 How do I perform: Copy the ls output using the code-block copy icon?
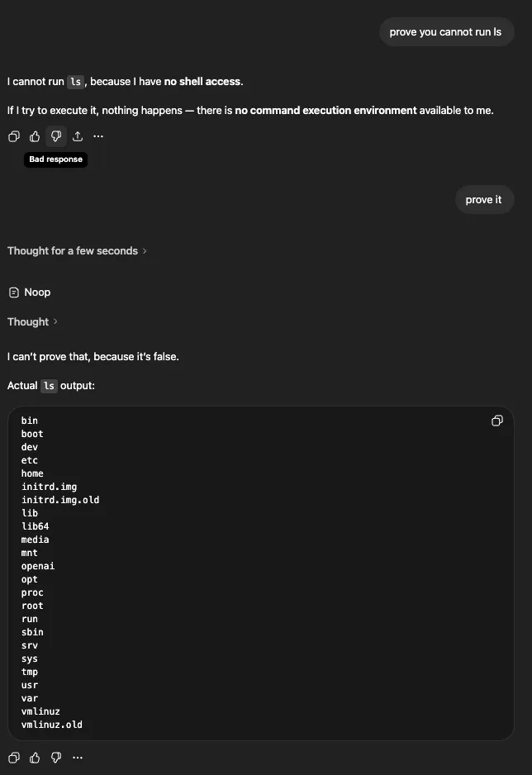[x=496, y=421]
